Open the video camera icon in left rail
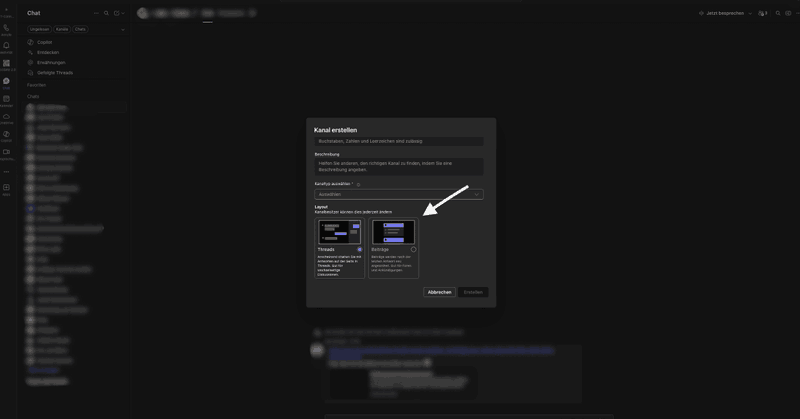Image resolution: width=800 pixels, height=419 pixels. tap(6, 152)
